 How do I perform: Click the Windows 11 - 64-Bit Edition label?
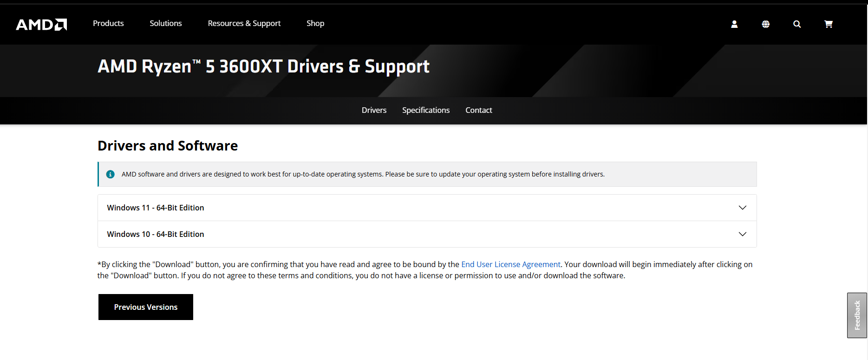tap(156, 208)
